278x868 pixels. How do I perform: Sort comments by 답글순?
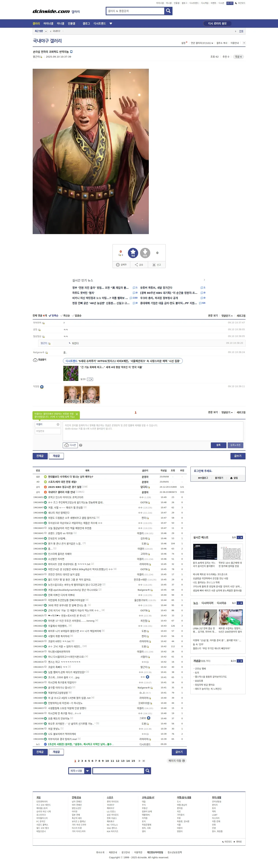77,316
